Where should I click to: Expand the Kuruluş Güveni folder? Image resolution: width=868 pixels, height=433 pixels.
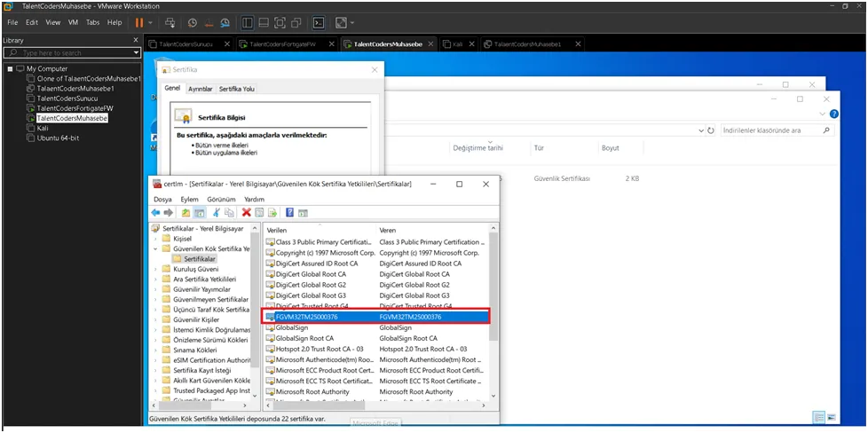(x=155, y=269)
